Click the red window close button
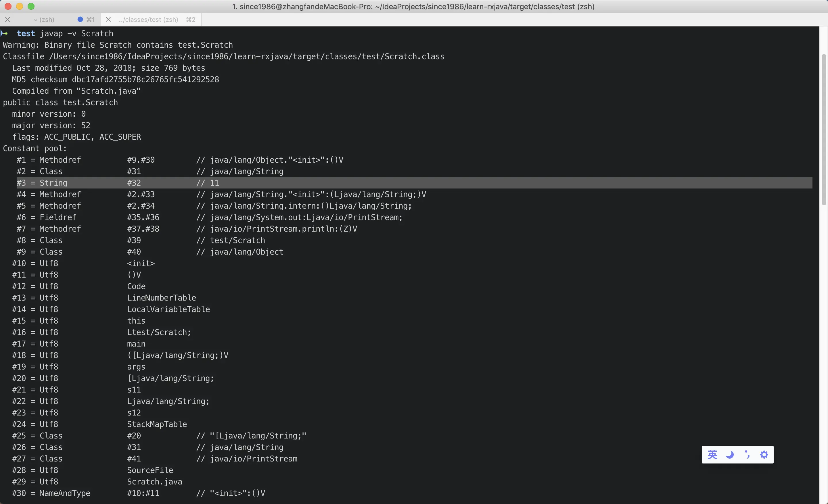The height and width of the screenshot is (504, 828). (8, 6)
